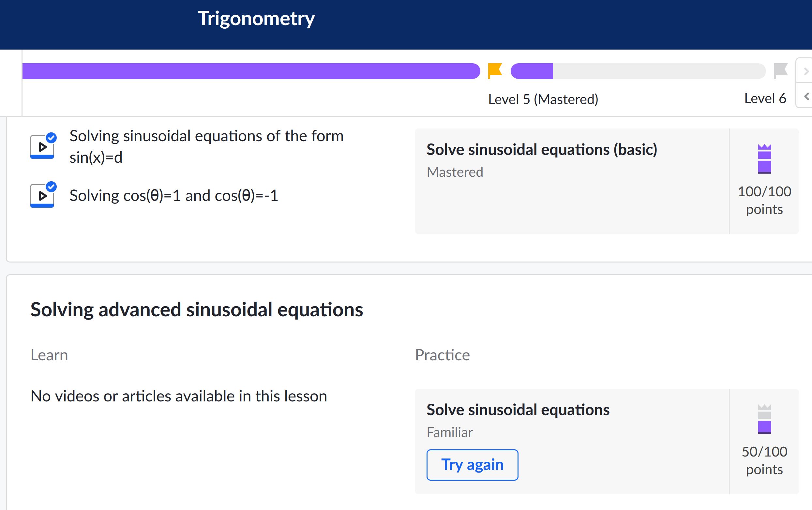Open the Solve sinusoidal equations exercise title

tap(518, 410)
